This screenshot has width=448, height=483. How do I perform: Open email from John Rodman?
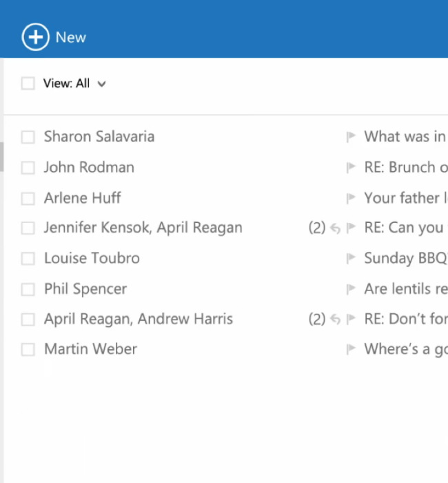[89, 167]
